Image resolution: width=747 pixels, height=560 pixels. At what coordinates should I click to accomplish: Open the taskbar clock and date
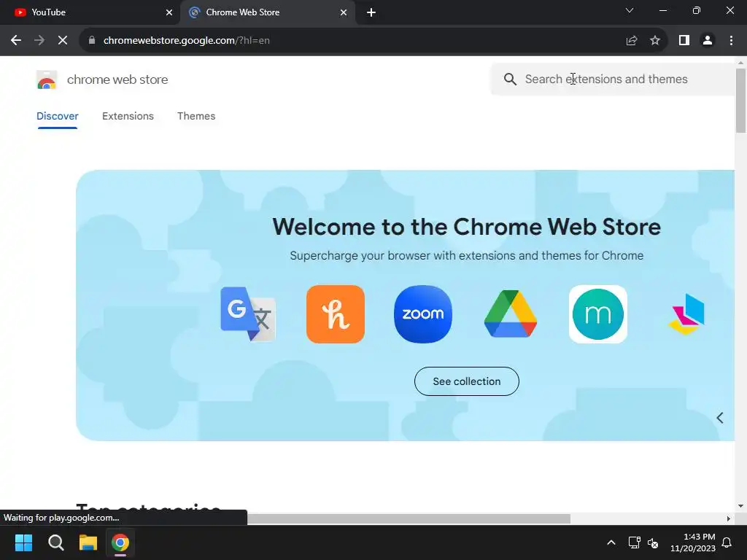point(693,542)
